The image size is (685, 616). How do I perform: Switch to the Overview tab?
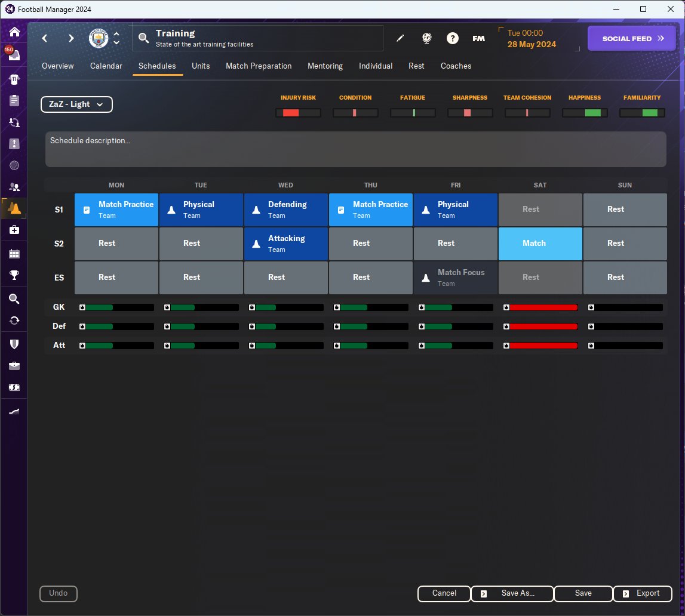point(58,66)
